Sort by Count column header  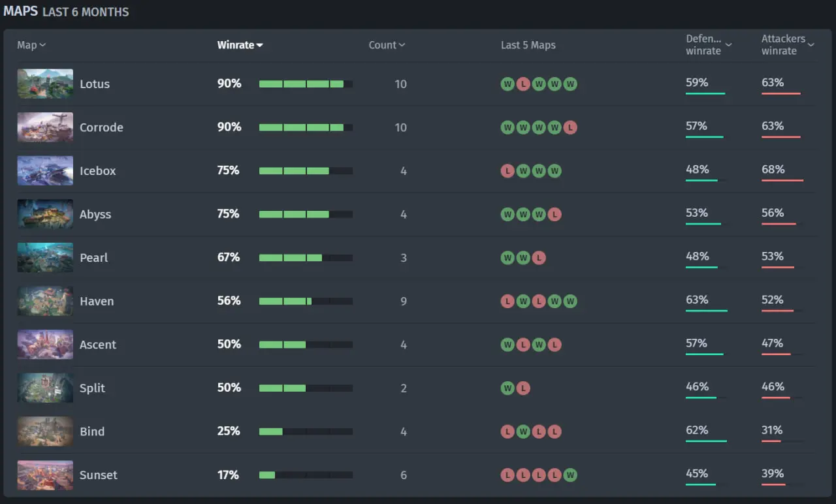point(387,45)
